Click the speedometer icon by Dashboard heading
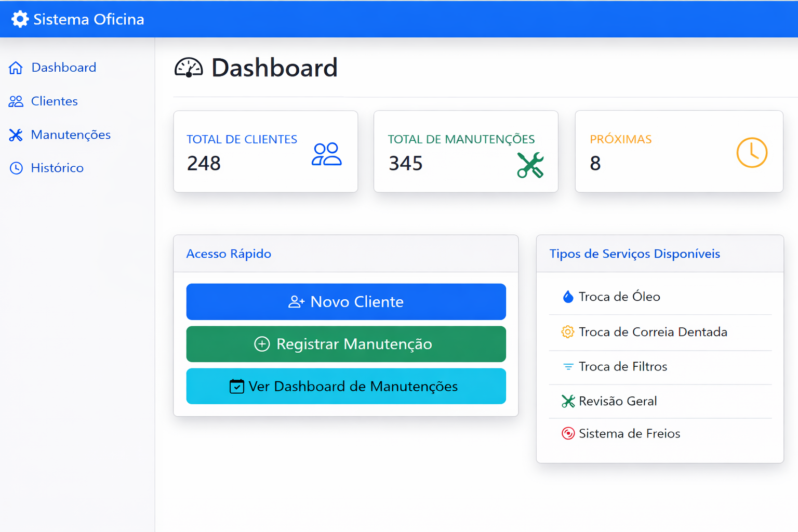The width and height of the screenshot is (798, 532). (x=189, y=68)
